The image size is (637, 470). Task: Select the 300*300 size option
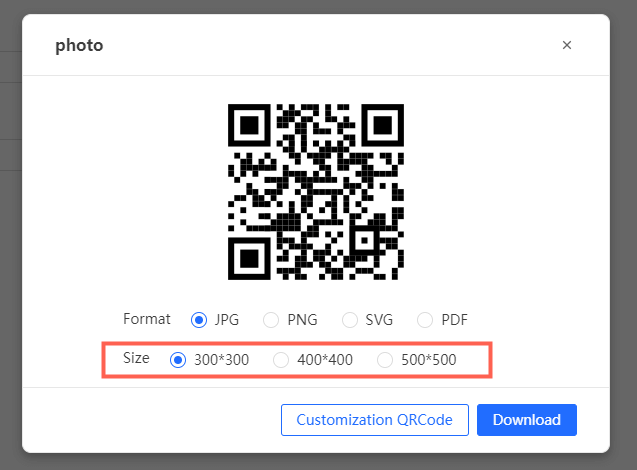tap(179, 360)
